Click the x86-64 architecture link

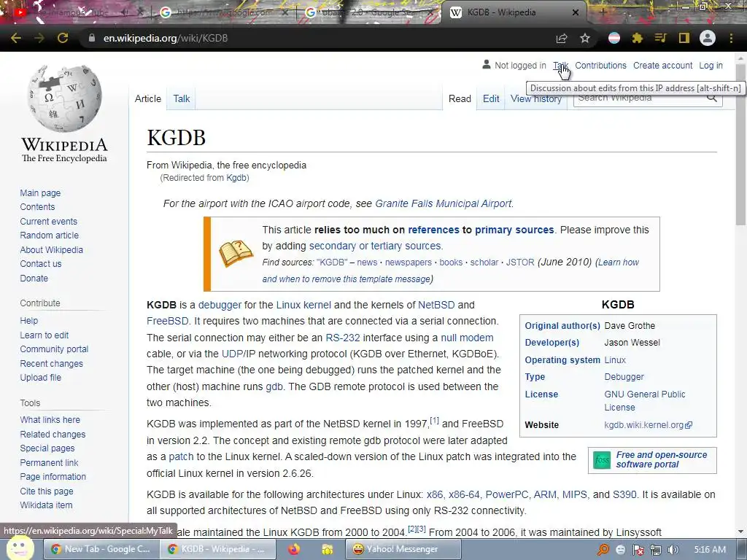click(x=464, y=494)
